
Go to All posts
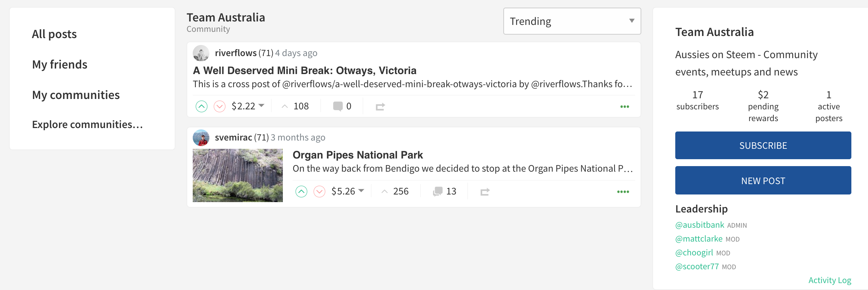[54, 34]
